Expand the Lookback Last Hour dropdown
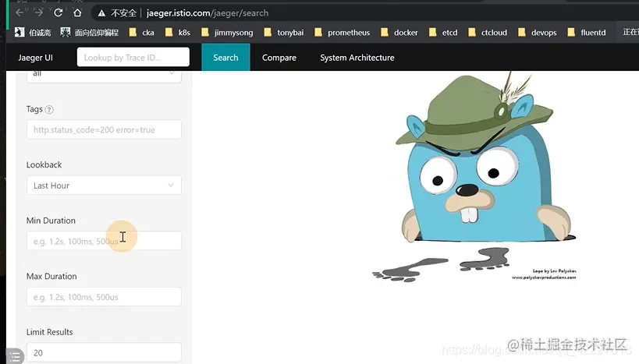The image size is (639, 364). tap(104, 186)
